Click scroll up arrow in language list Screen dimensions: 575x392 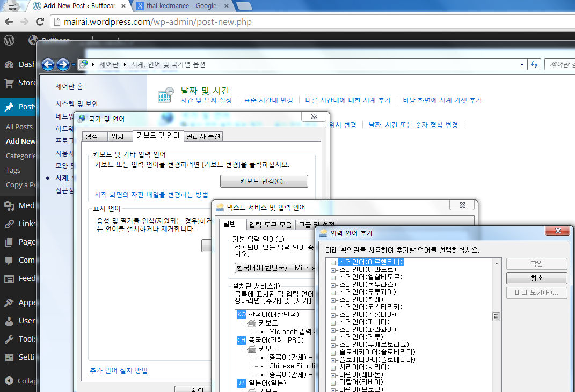tap(497, 263)
